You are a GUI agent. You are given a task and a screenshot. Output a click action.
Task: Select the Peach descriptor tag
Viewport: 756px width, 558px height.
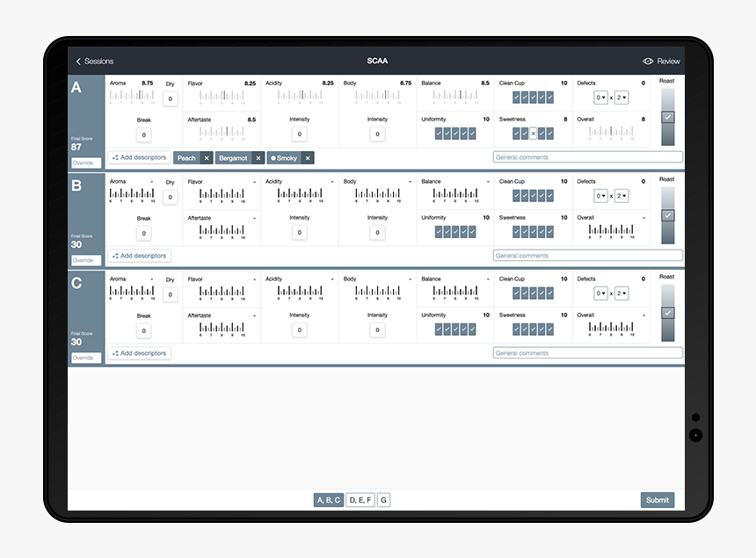pyautogui.click(x=186, y=158)
